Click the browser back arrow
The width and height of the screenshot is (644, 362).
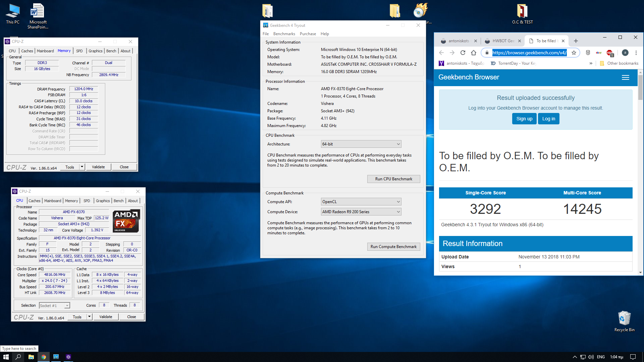[441, 53]
